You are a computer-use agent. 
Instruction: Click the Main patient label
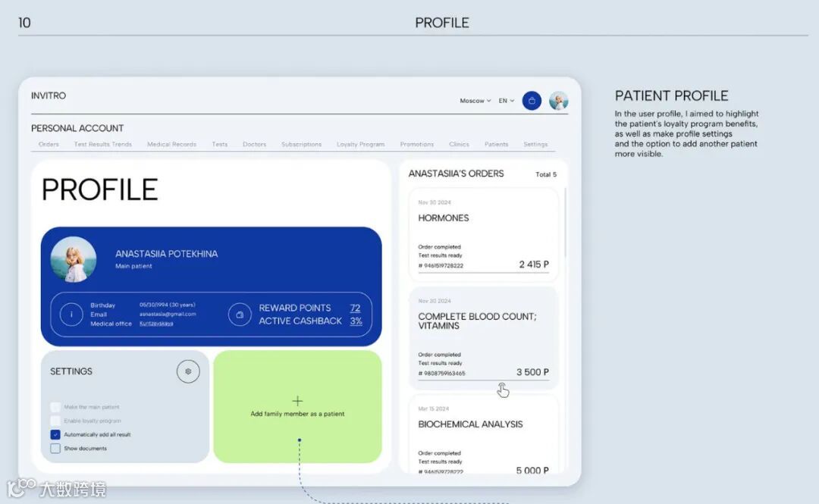133,266
